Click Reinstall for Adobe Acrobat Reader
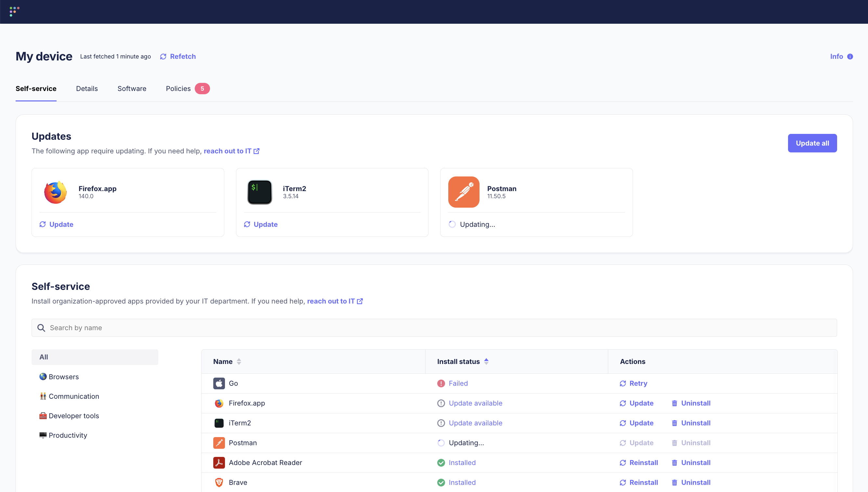This screenshot has height=492, width=868. coord(639,463)
